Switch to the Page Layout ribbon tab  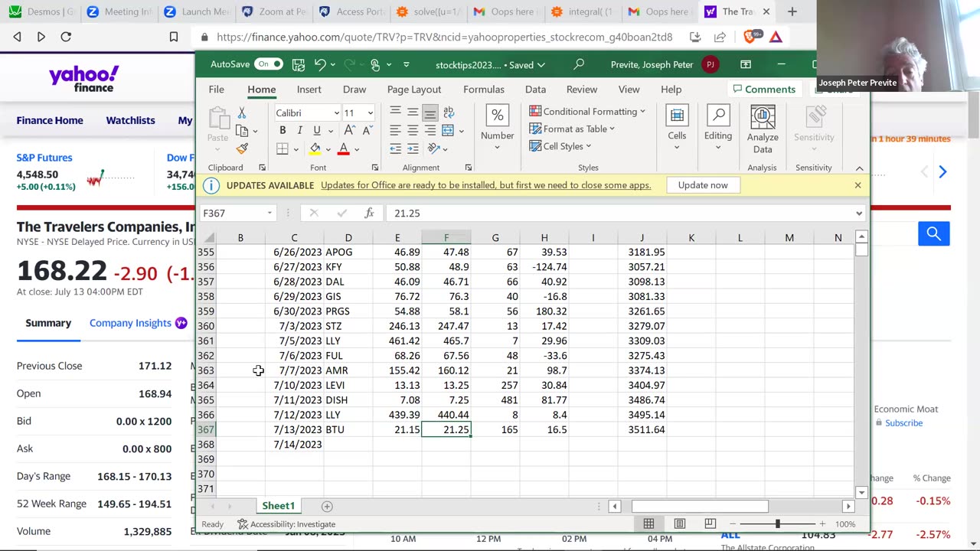tap(414, 90)
